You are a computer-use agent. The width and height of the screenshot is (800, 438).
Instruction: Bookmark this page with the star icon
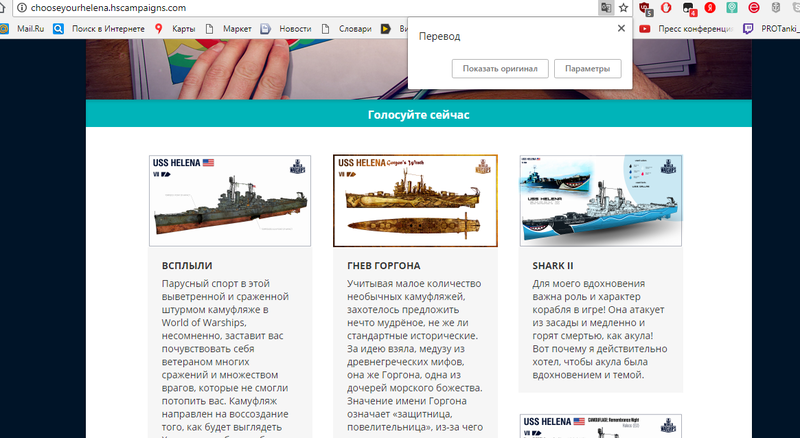[623, 8]
